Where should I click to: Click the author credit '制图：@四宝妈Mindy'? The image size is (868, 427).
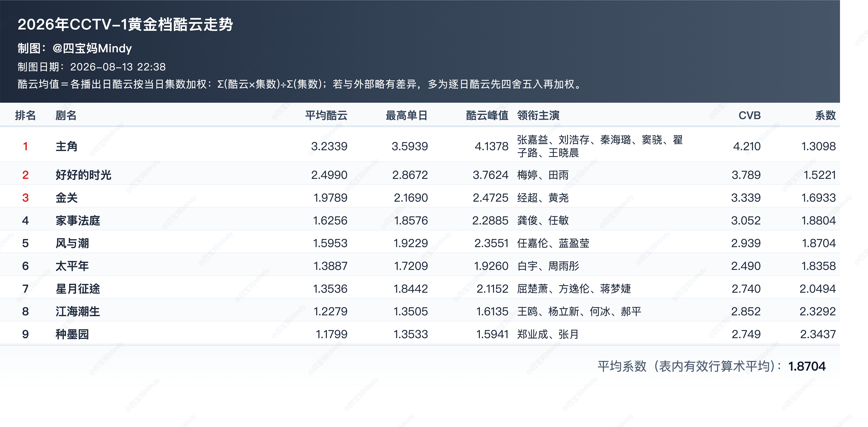pos(74,48)
